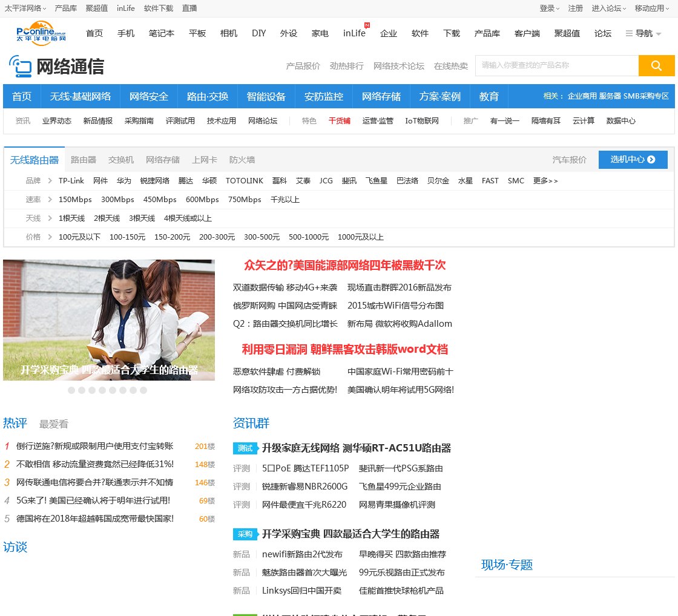Click the 采购 tag badge
678x616 pixels.
[x=245, y=534]
